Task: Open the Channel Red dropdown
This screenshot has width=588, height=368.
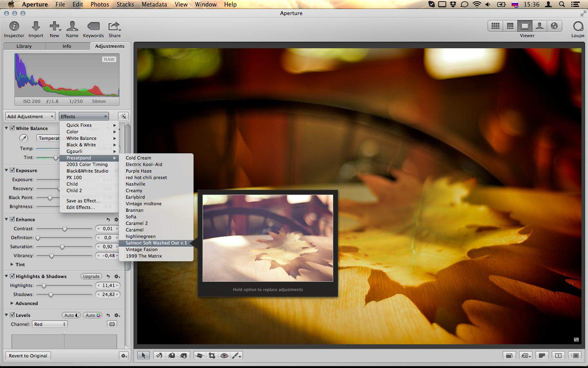Action: pos(50,324)
